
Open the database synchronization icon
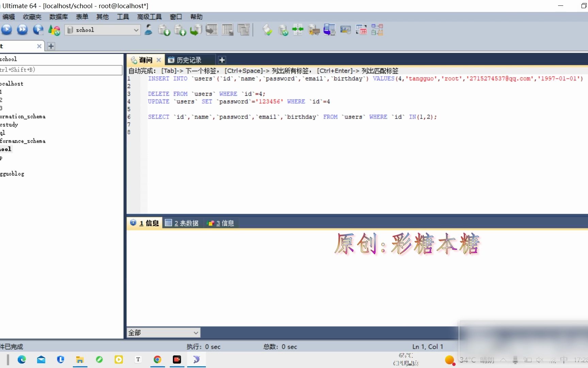click(x=283, y=30)
